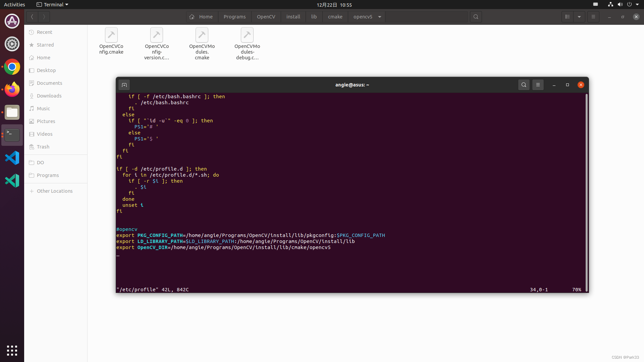Open the Show Applications grid
The image size is (644, 362).
[x=12, y=351]
